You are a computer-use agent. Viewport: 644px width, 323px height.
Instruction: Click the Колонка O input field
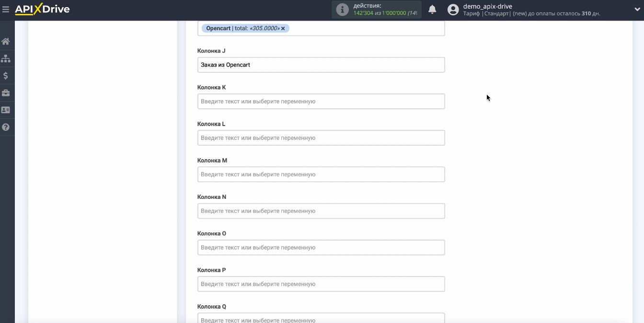[321, 247]
